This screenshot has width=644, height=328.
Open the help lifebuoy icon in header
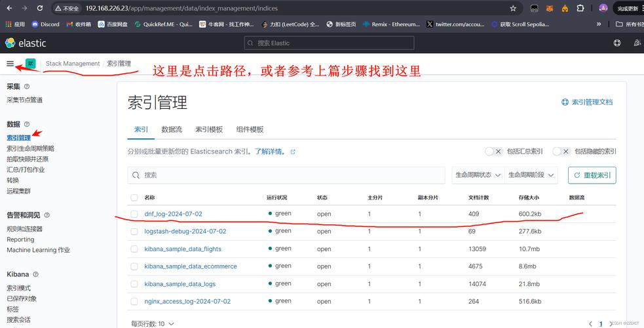point(617,43)
